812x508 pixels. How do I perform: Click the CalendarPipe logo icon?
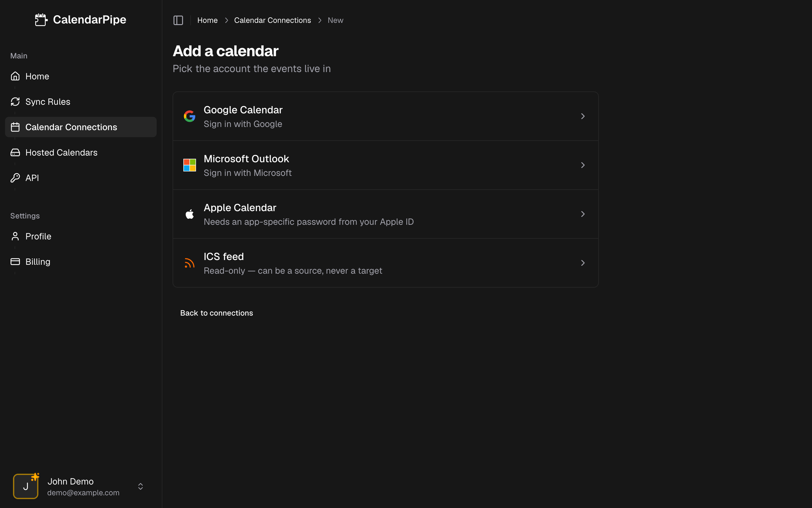(x=41, y=20)
